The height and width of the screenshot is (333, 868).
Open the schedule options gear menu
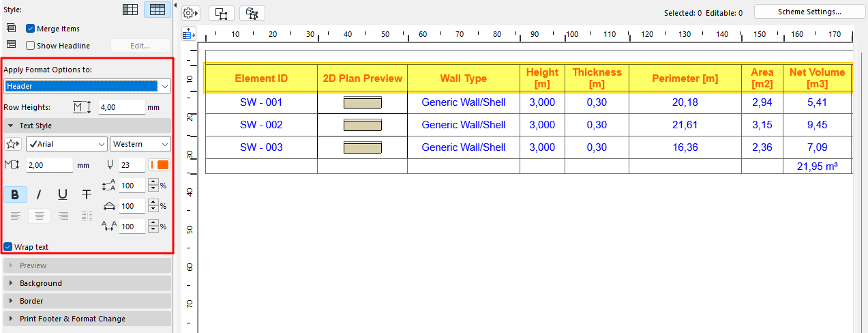pos(190,13)
